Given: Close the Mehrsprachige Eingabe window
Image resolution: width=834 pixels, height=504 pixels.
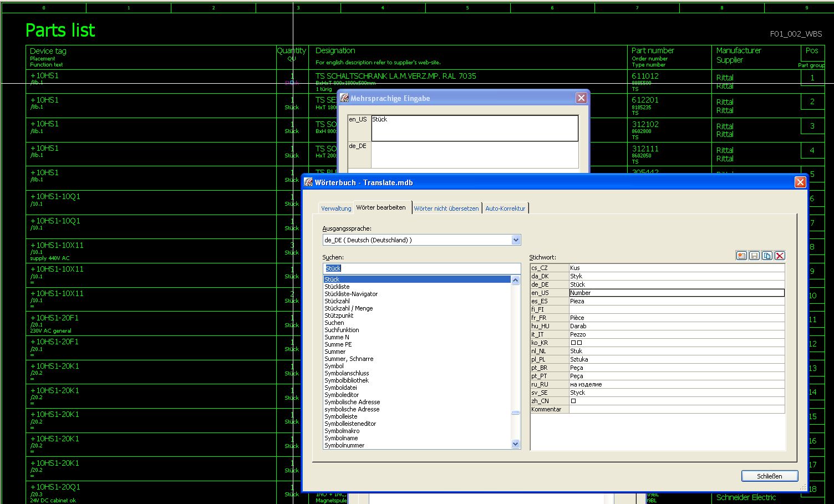Looking at the screenshot, I should [581, 98].
